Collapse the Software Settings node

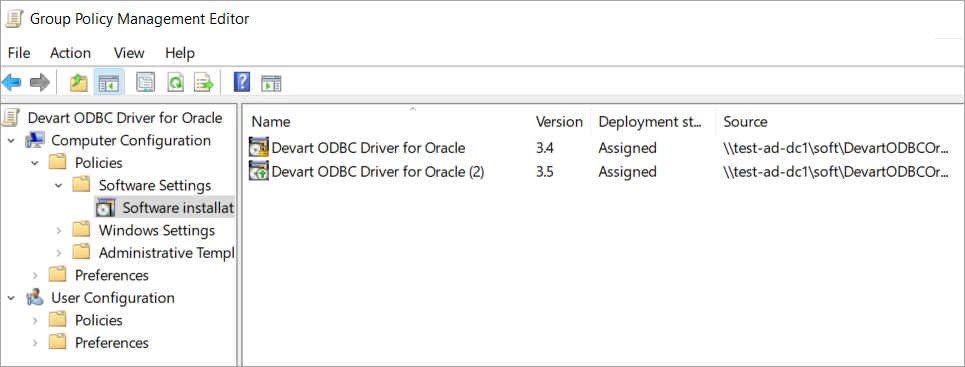(x=59, y=185)
